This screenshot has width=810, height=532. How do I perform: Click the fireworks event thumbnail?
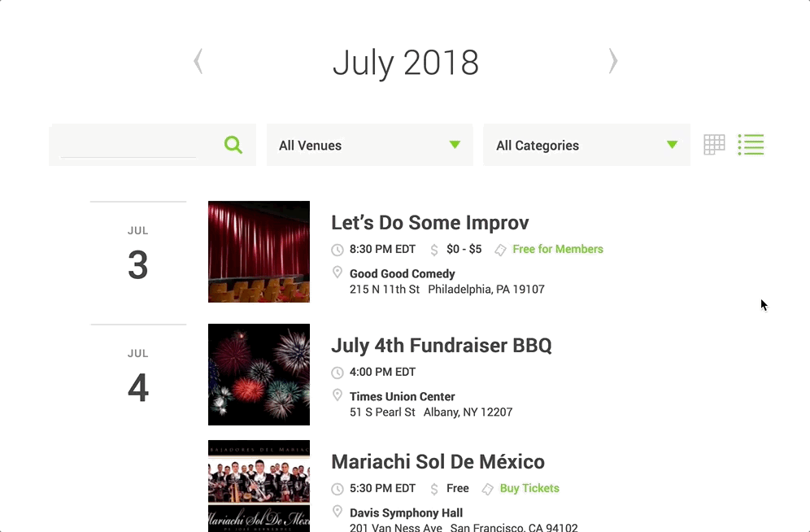point(259,375)
